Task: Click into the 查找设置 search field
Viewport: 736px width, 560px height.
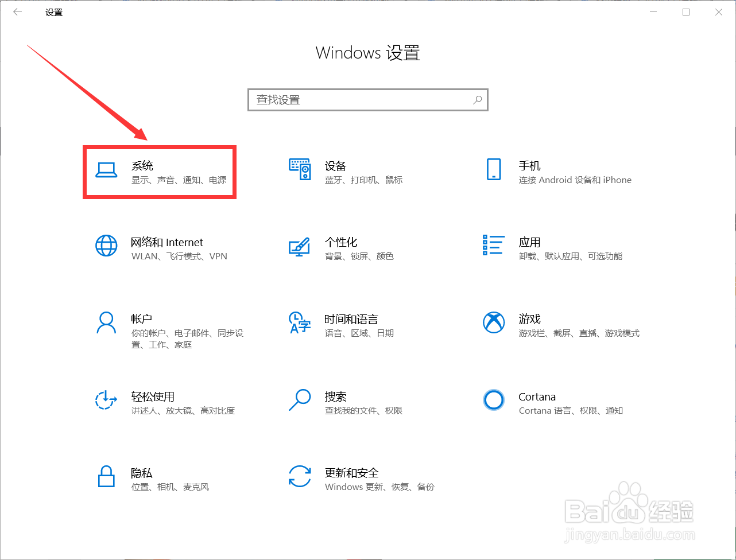Action: (x=368, y=100)
